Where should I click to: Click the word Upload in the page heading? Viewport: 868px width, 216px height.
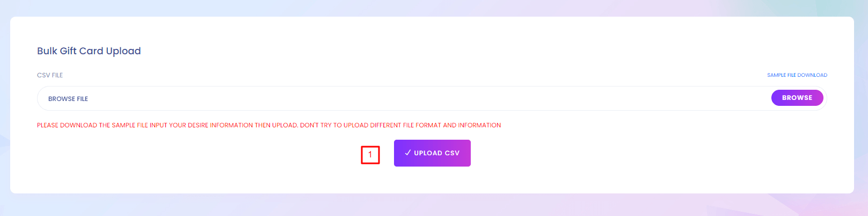[x=123, y=51]
